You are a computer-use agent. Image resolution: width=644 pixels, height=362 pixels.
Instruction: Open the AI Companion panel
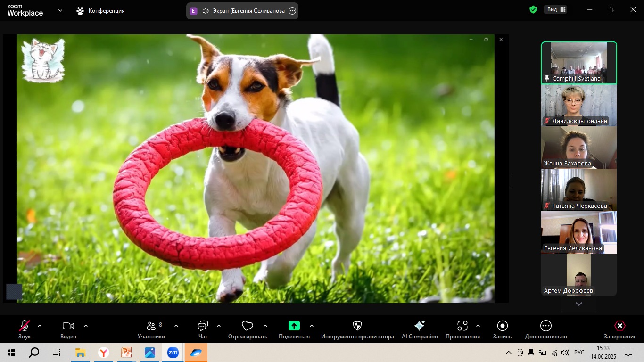click(x=419, y=326)
